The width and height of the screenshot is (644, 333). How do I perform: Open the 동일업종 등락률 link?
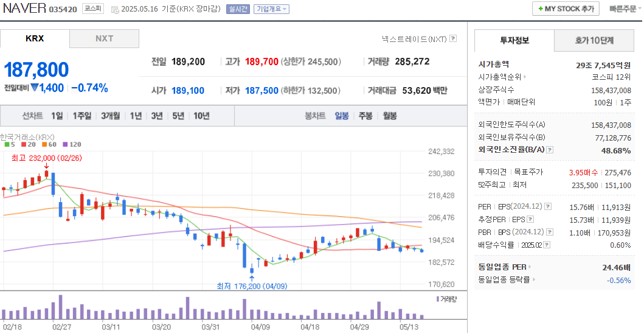tap(504, 279)
